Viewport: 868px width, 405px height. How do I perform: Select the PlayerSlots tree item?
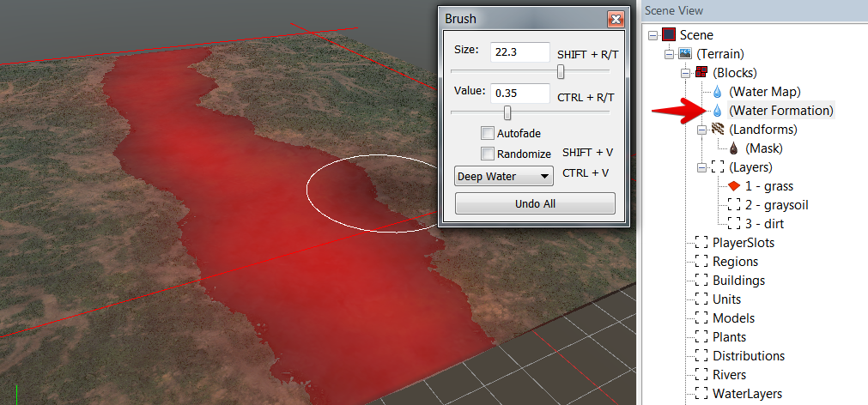pos(744,242)
